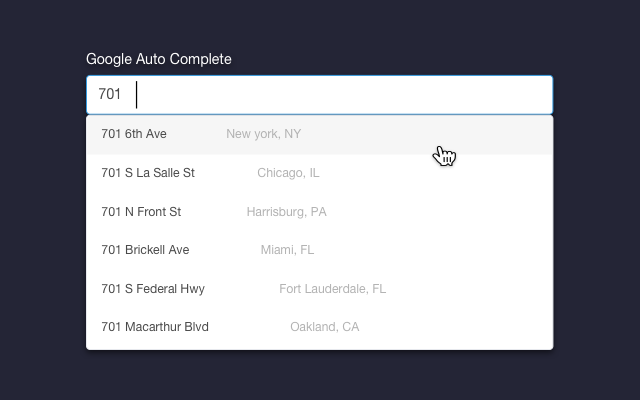This screenshot has height=400, width=640.
Task: Pick the 701 N Front St address
Action: click(x=141, y=212)
